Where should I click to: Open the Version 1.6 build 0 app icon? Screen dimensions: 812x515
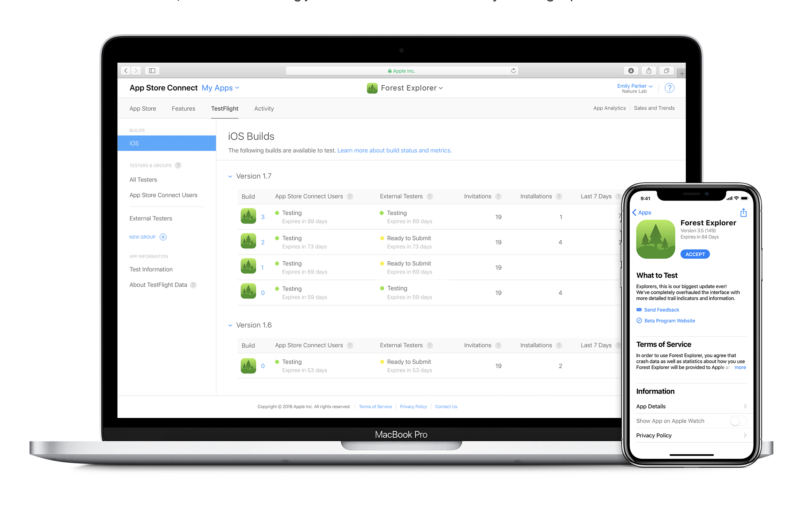248,366
